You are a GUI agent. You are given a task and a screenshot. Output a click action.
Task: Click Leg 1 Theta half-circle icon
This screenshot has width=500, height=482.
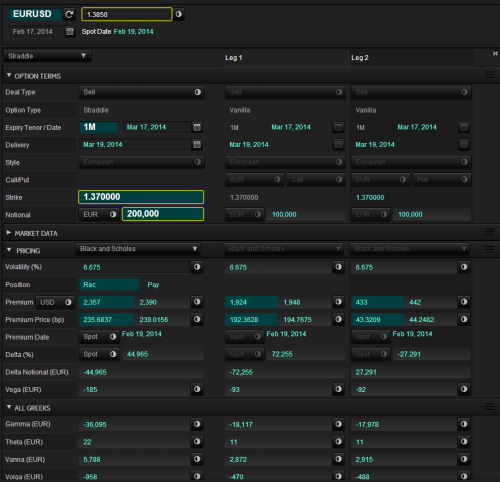click(x=338, y=441)
